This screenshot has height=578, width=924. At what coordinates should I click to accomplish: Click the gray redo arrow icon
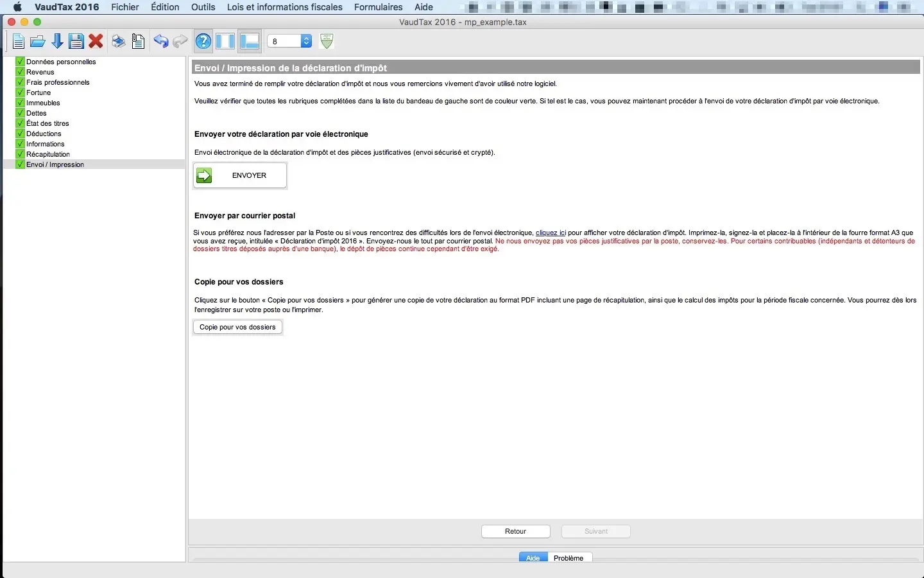180,42
